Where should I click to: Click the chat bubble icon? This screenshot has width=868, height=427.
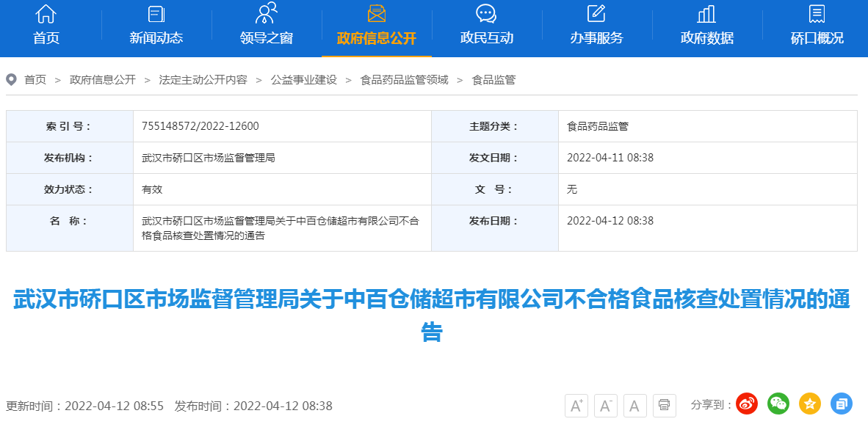point(486,13)
